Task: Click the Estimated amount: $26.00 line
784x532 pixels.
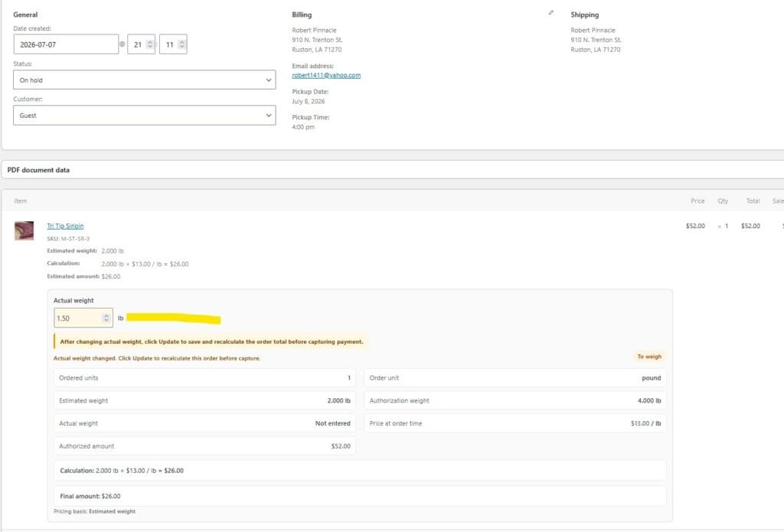Action: 83,276
